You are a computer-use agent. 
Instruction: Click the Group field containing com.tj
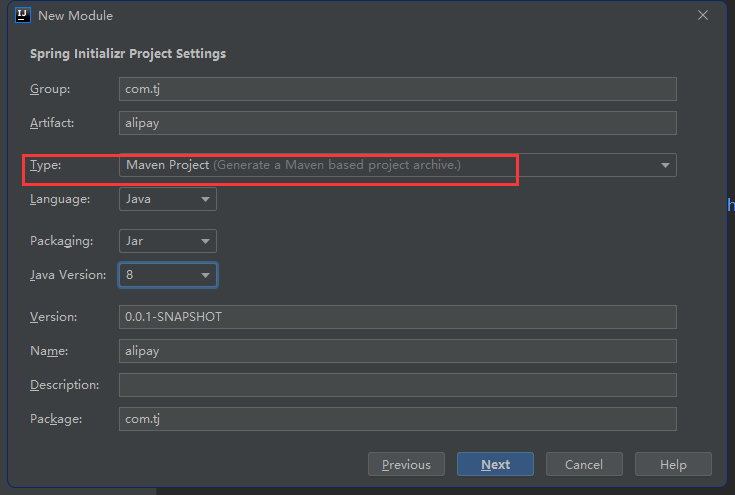pyautogui.click(x=397, y=89)
